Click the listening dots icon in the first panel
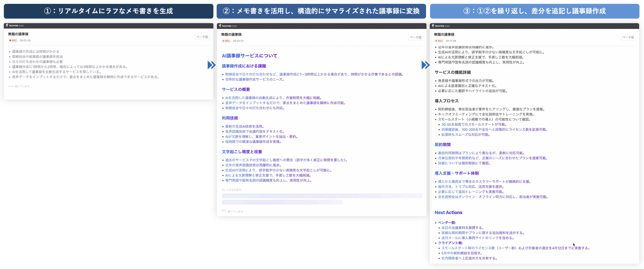Viewport: 644px width, 269px height. pos(11,86)
